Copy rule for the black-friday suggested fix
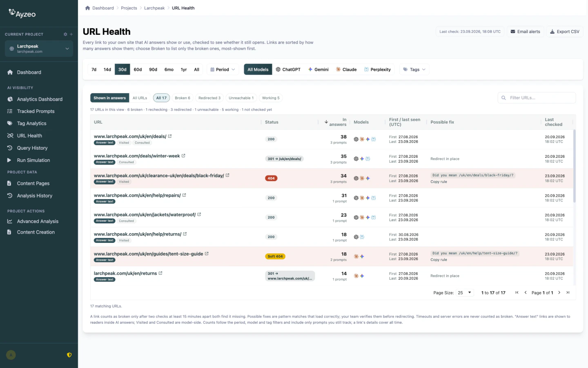Screen dimensions: 588x368 439,182
